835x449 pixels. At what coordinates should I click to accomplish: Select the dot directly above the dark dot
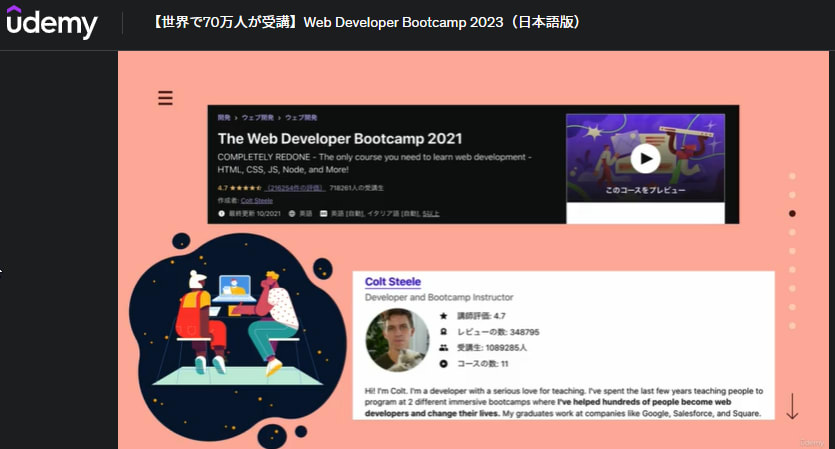[792, 195]
